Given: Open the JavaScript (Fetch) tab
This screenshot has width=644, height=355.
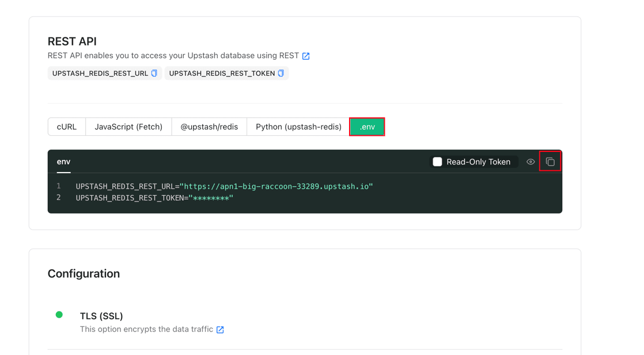Looking at the screenshot, I should tap(128, 127).
